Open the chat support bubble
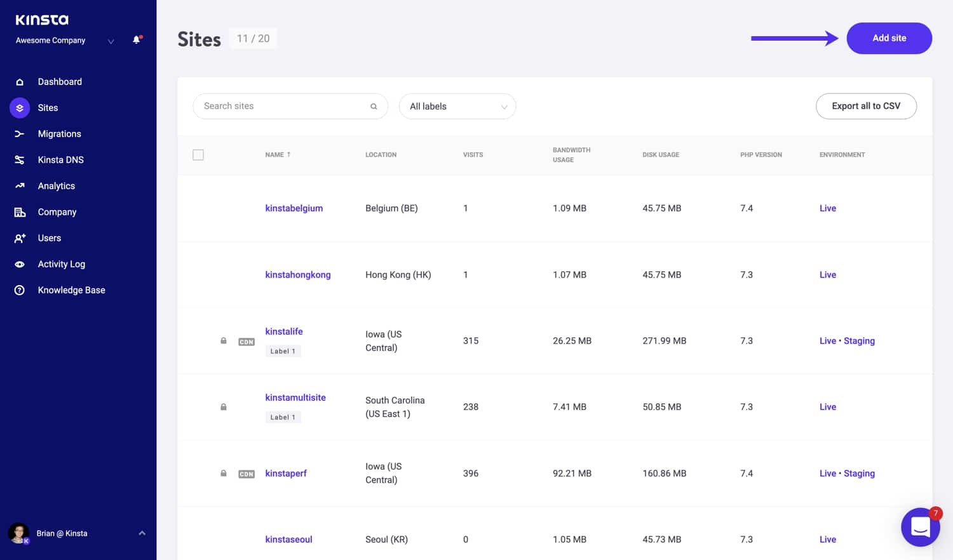Screen dimensions: 953x560 [921, 527]
